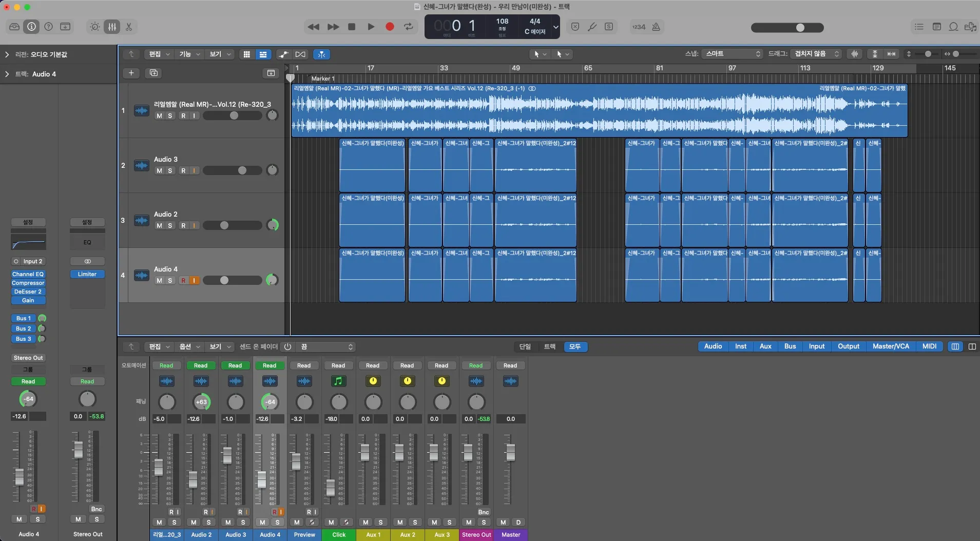Toggle the Inspector info button
The image size is (980, 541).
click(x=31, y=27)
